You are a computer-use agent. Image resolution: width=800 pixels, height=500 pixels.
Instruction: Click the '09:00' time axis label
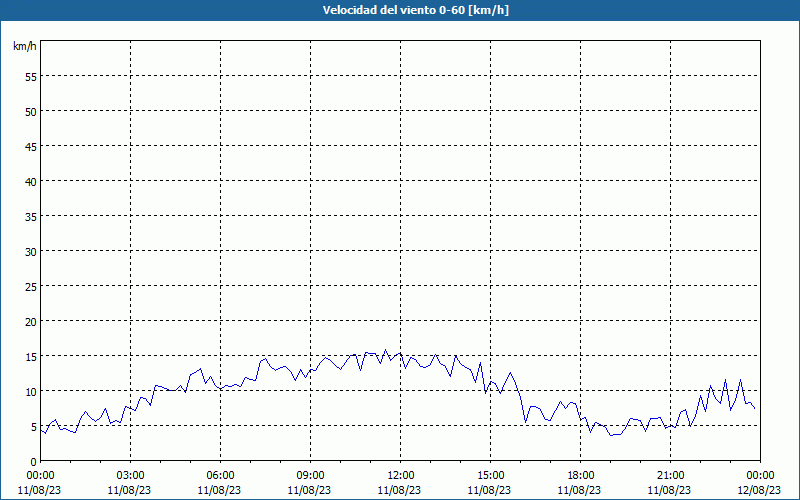coord(310,476)
